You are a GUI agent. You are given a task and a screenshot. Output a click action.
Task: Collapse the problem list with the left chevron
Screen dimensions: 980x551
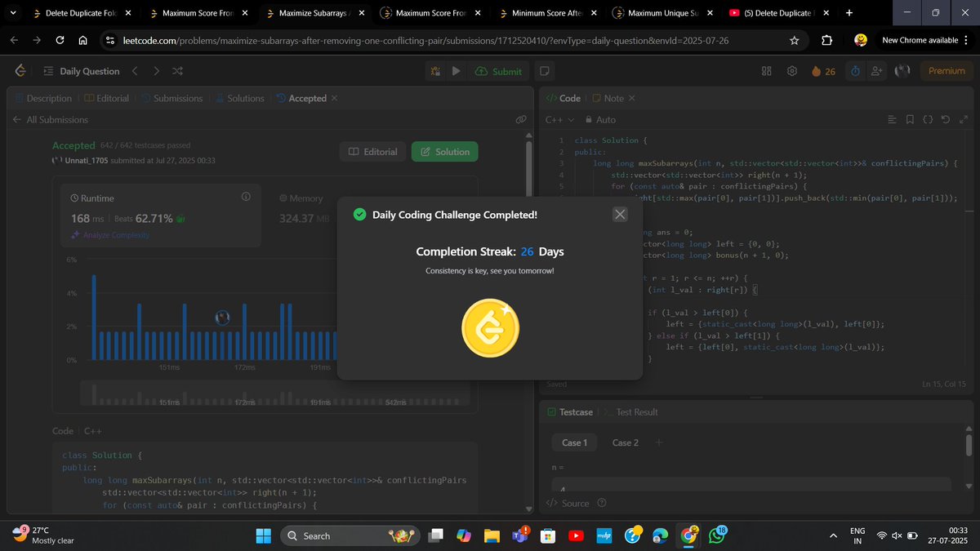click(x=136, y=71)
